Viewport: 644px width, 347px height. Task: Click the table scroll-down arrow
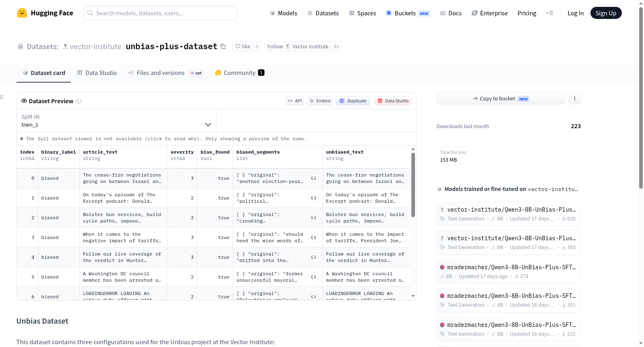pyautogui.click(x=413, y=296)
